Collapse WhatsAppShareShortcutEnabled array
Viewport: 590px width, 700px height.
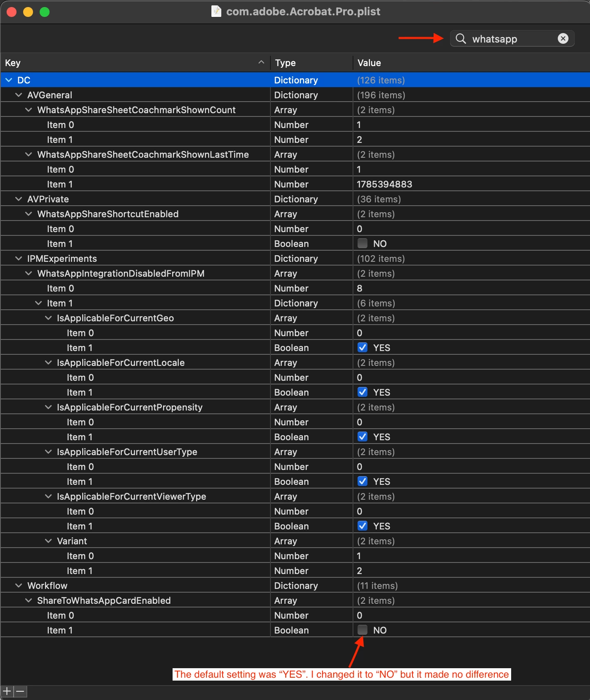28,214
